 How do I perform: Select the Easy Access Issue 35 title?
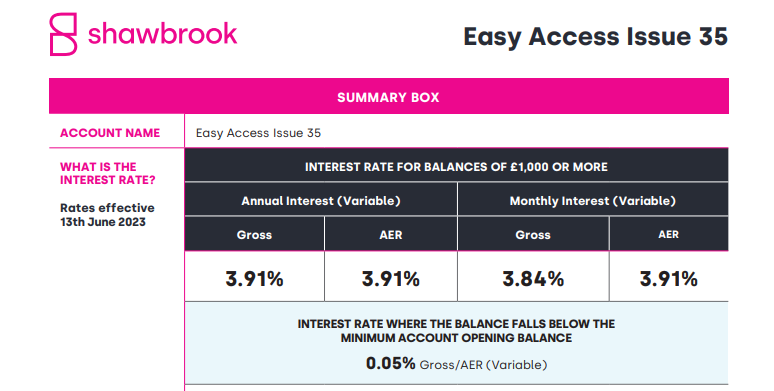coord(595,37)
